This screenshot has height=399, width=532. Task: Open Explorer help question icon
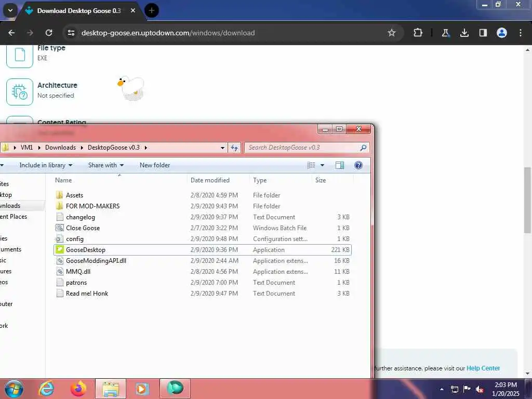point(358,165)
